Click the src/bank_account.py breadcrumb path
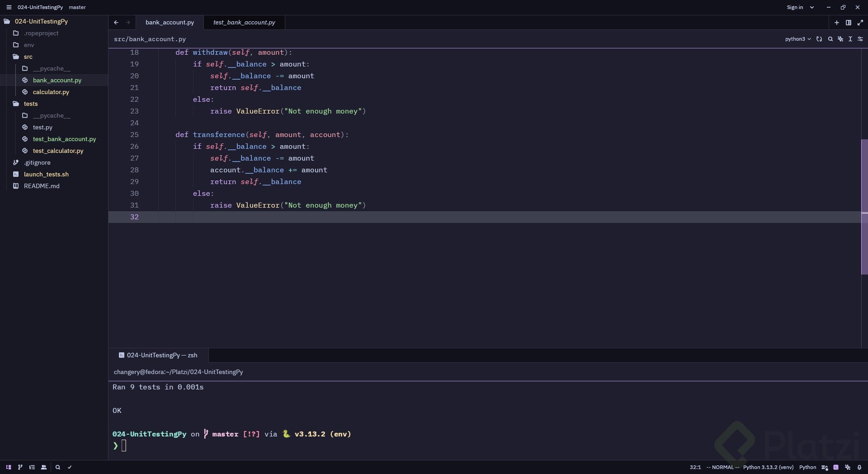Image resolution: width=868 pixels, height=474 pixels. tap(150, 39)
